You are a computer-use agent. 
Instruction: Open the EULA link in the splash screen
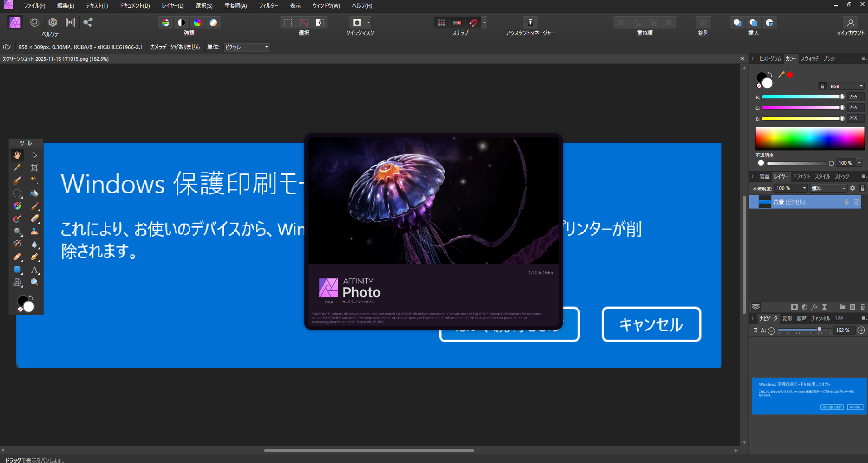(329, 302)
